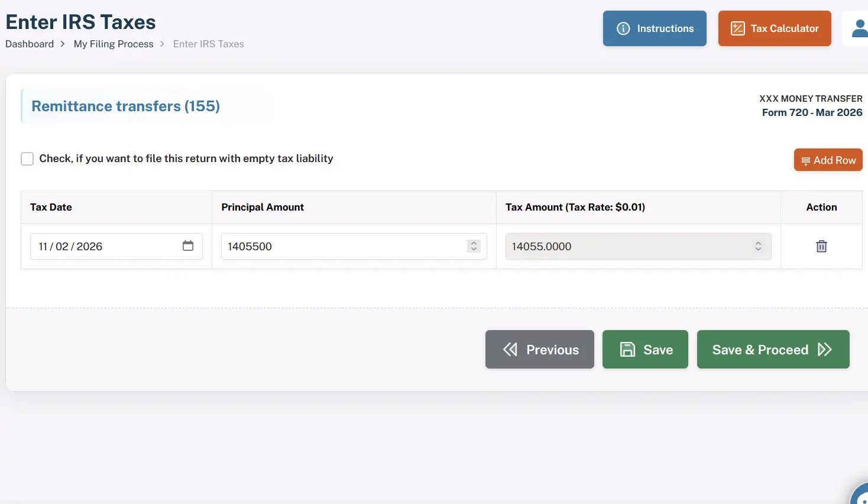Image resolution: width=868 pixels, height=504 pixels.
Task: Click the chat widget icon at corner
Action: tap(860, 496)
